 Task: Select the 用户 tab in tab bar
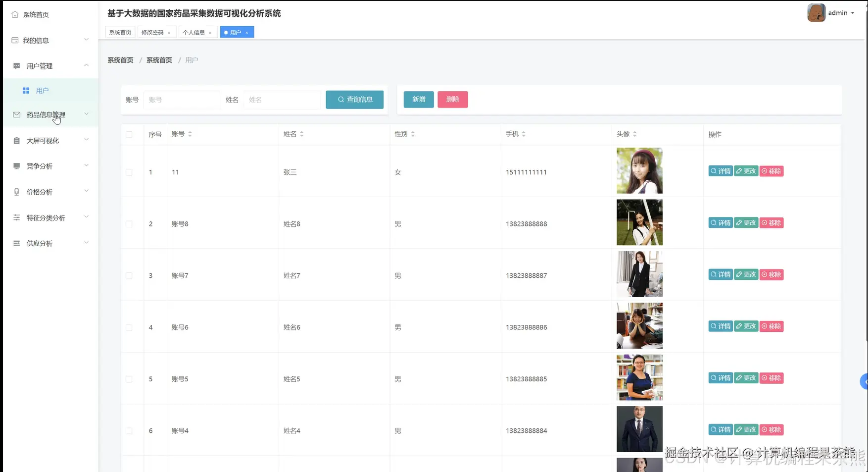coord(236,32)
